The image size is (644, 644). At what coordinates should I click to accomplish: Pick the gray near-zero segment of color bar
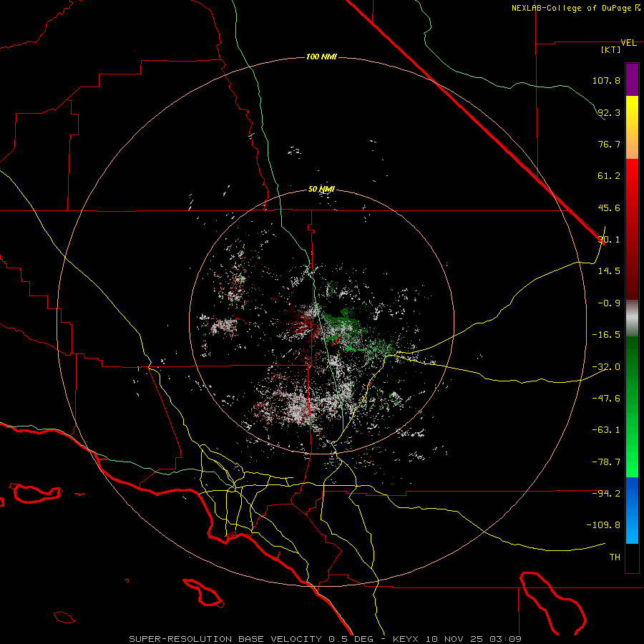tap(632, 318)
